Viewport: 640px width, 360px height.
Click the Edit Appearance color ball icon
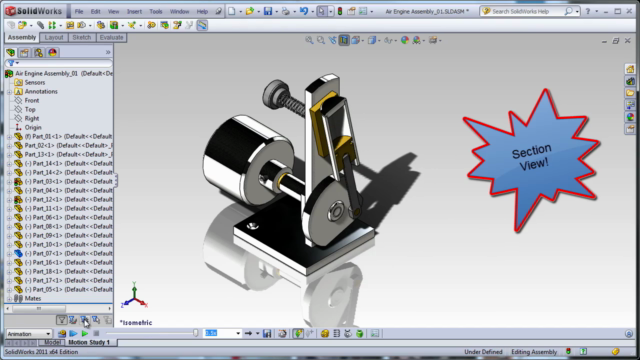(x=404, y=40)
